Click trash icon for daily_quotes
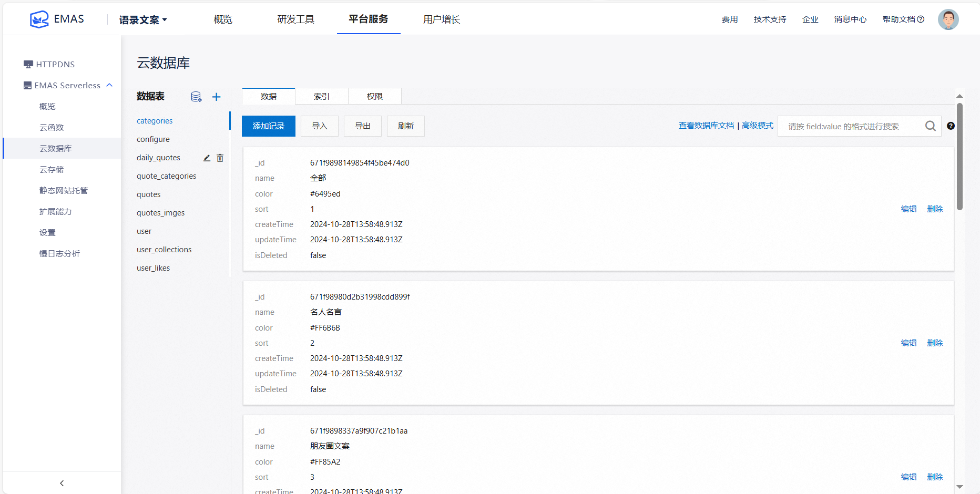980x494 pixels. point(220,158)
